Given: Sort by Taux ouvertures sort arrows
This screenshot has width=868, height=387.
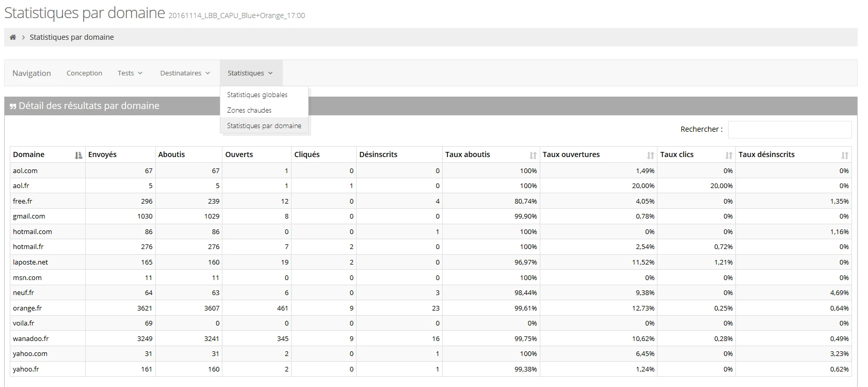Looking at the screenshot, I should pyautogui.click(x=650, y=155).
